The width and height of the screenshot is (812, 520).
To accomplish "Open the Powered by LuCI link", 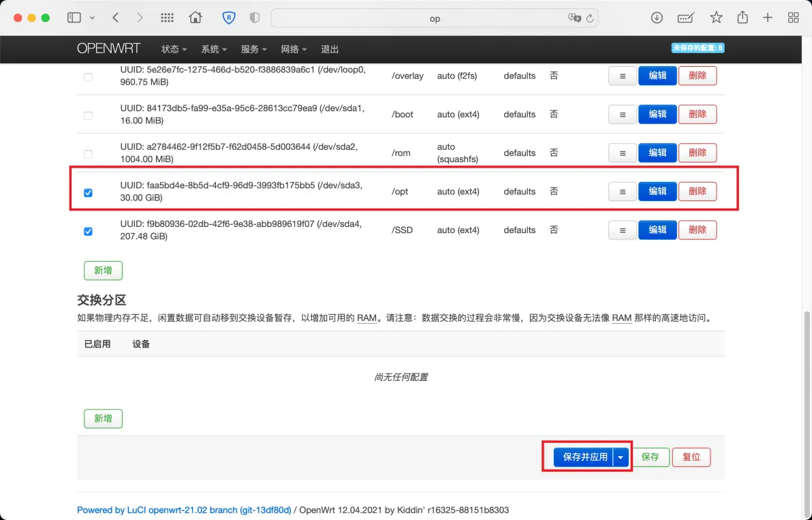I will pyautogui.click(x=185, y=510).
